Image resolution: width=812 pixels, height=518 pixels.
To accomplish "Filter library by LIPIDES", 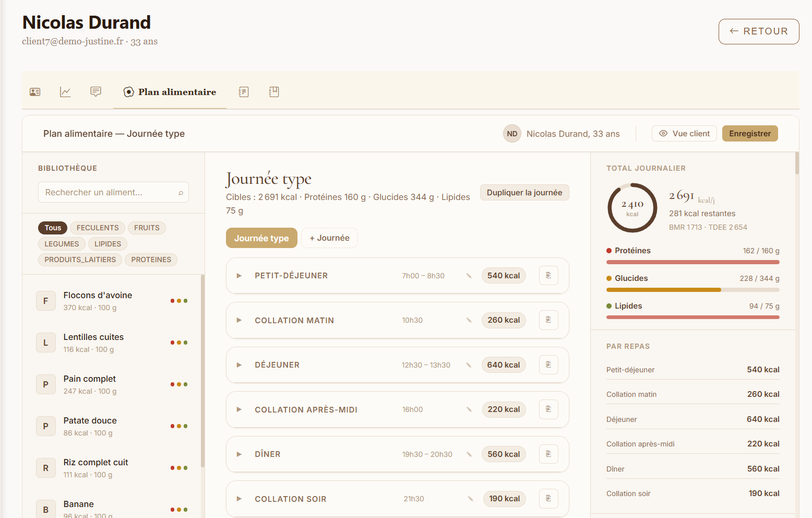I will (108, 244).
